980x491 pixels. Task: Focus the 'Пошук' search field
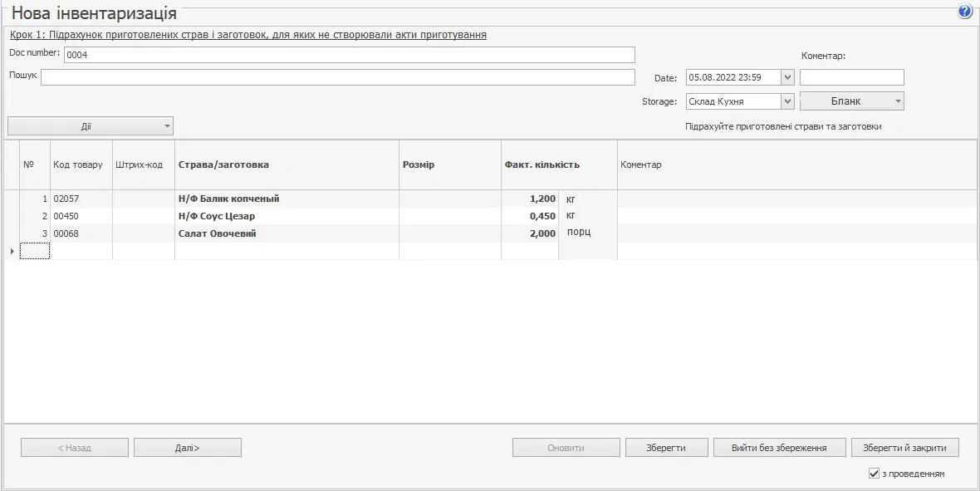point(337,77)
